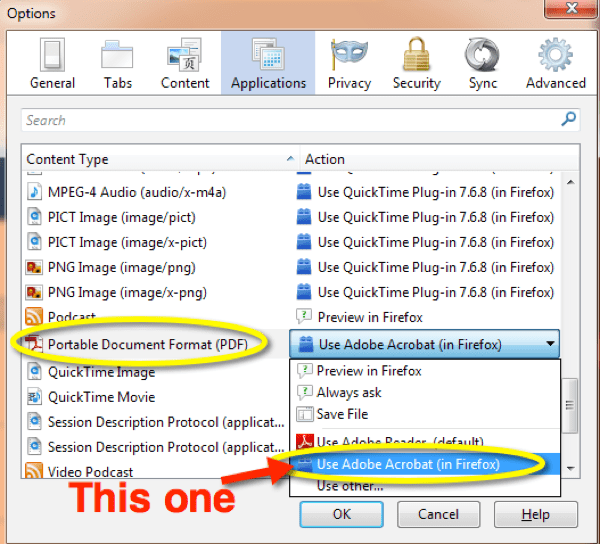Open the Advanced options tab
This screenshot has width=600, height=544.
(556, 64)
